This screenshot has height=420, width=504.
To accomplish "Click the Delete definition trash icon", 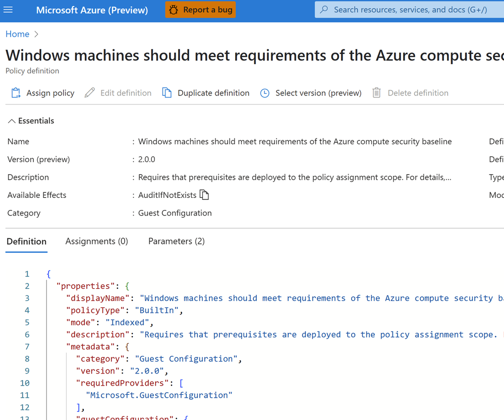I will (376, 93).
